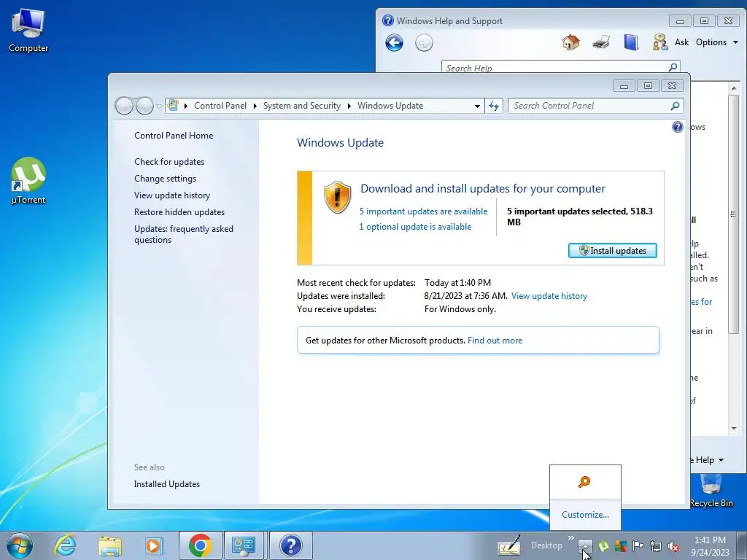
Task: Select the µTorrent desktop shortcut
Action: point(28,182)
